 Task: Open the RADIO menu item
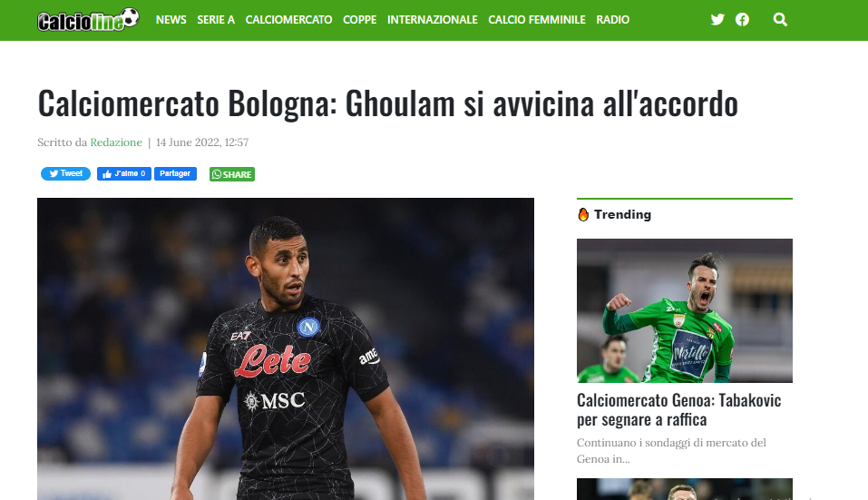click(613, 20)
